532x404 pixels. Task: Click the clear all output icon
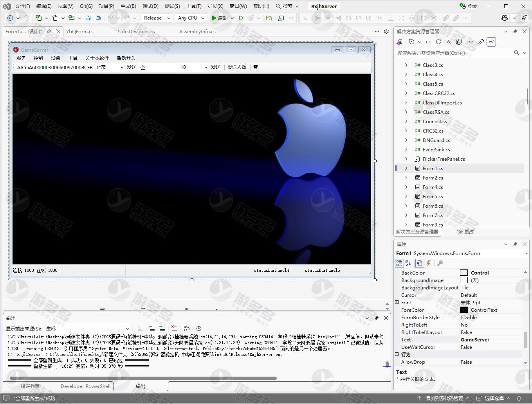(x=174, y=329)
